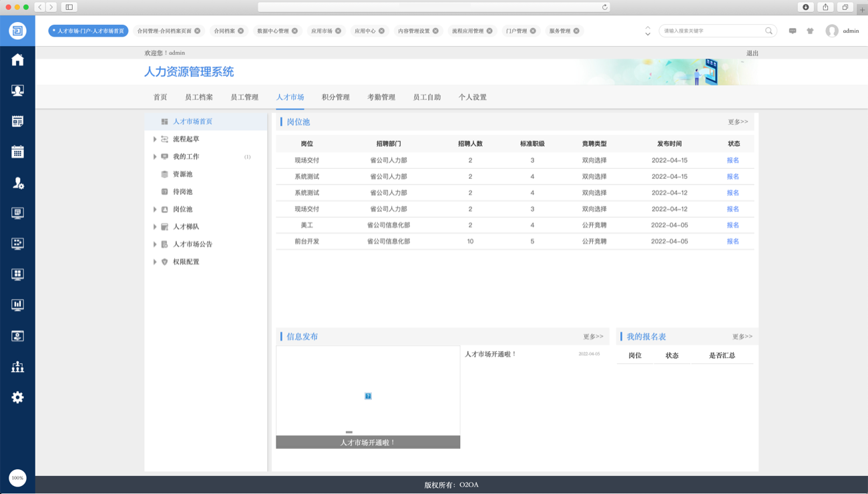This screenshot has height=494, width=868.
Task: Open the calendar icon in left sidebar
Action: pyautogui.click(x=17, y=152)
